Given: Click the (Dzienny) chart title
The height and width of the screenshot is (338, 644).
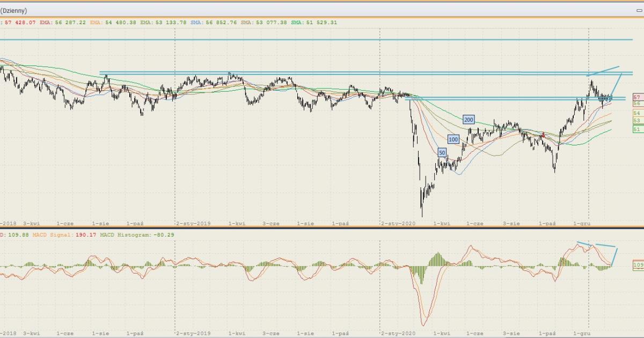Looking at the screenshot, I should 14,10.
